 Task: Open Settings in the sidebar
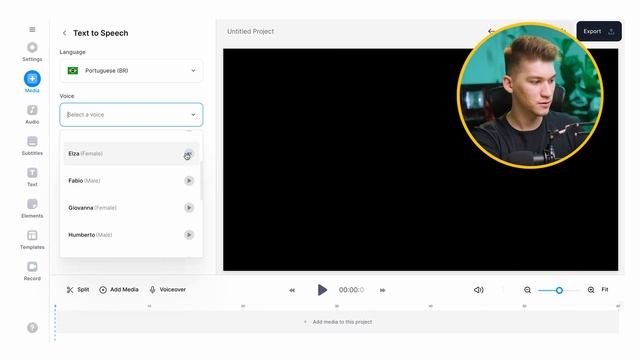pos(32,51)
